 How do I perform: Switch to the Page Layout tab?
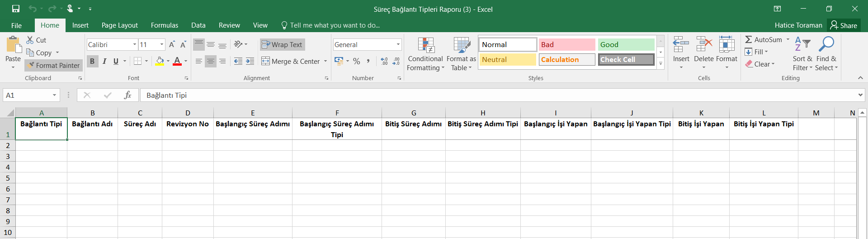point(119,25)
